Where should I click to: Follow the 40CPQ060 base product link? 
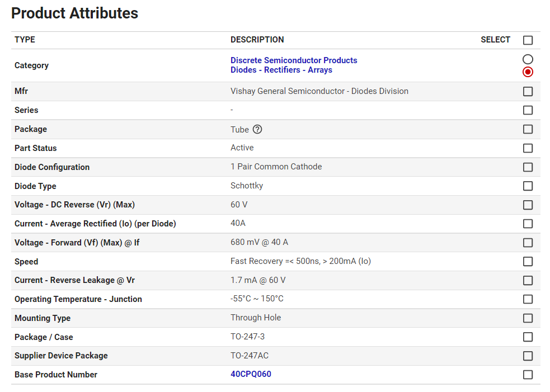tap(251, 374)
